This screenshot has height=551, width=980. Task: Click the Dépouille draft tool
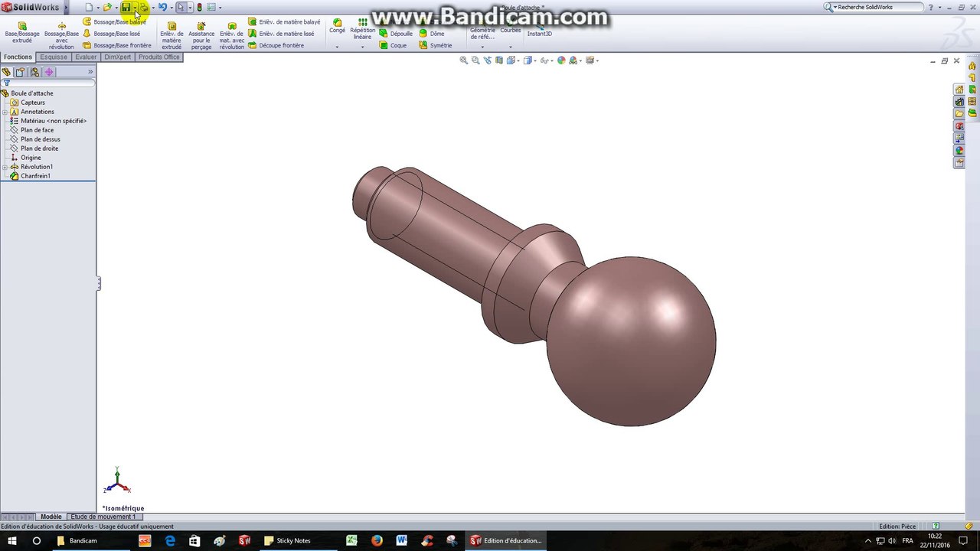click(x=396, y=34)
